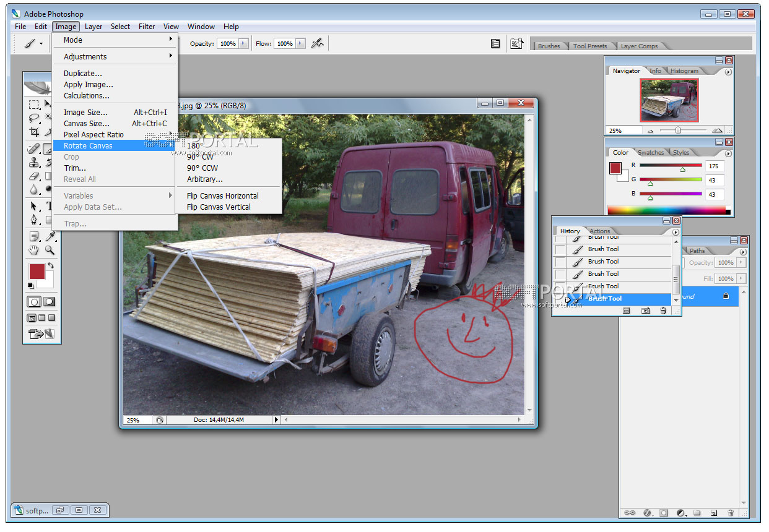Toggle airbrush capability in options bar
The image size is (769, 532).
(x=318, y=43)
